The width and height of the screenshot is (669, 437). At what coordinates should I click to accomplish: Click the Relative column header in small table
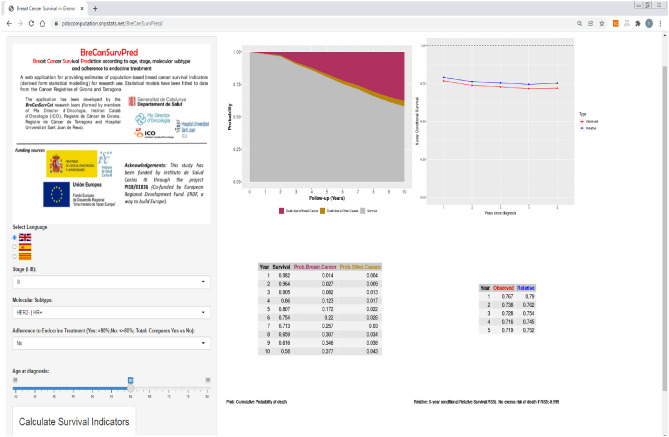(526, 288)
